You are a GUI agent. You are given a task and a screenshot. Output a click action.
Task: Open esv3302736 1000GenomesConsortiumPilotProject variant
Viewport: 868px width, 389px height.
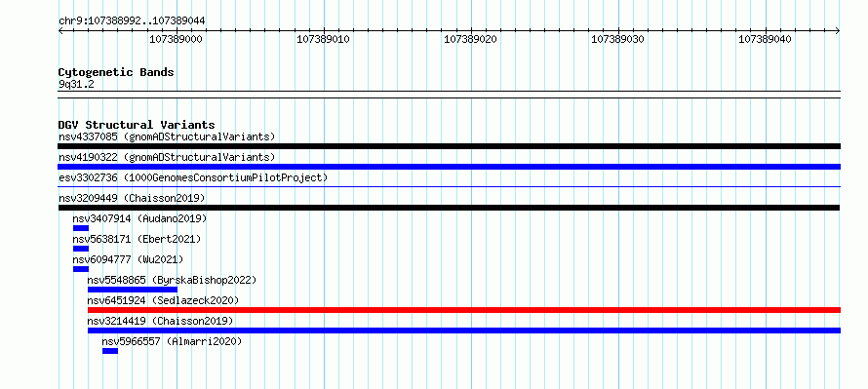click(193, 177)
